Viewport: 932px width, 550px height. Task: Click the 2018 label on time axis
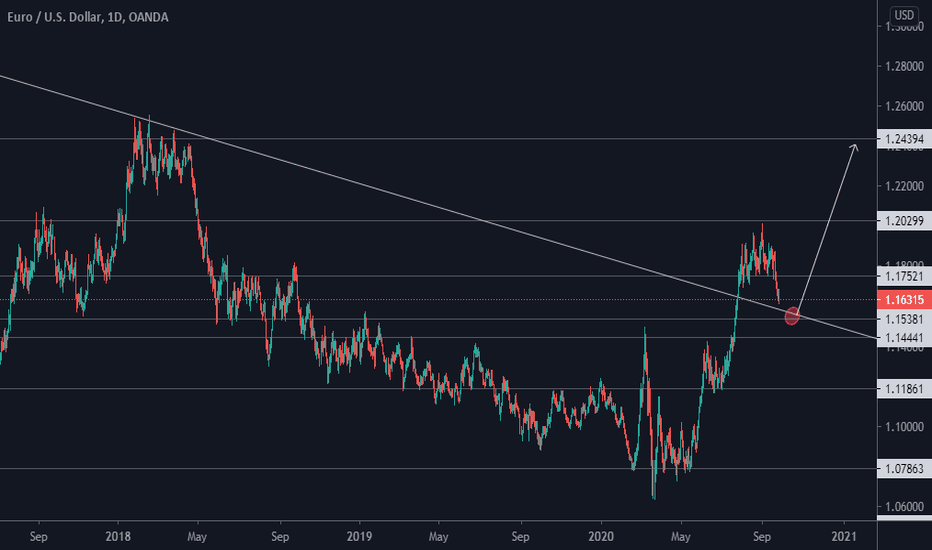click(118, 536)
